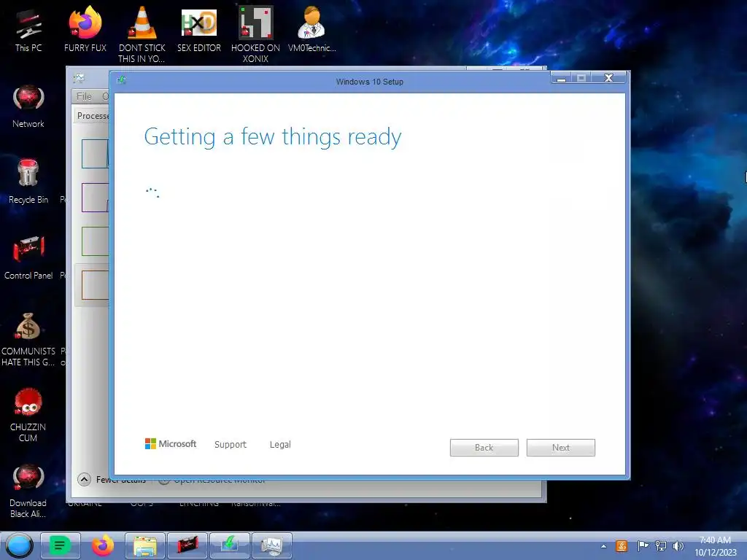747x560 pixels.
Task: Click the Windows Start orb
Action: click(x=20, y=545)
